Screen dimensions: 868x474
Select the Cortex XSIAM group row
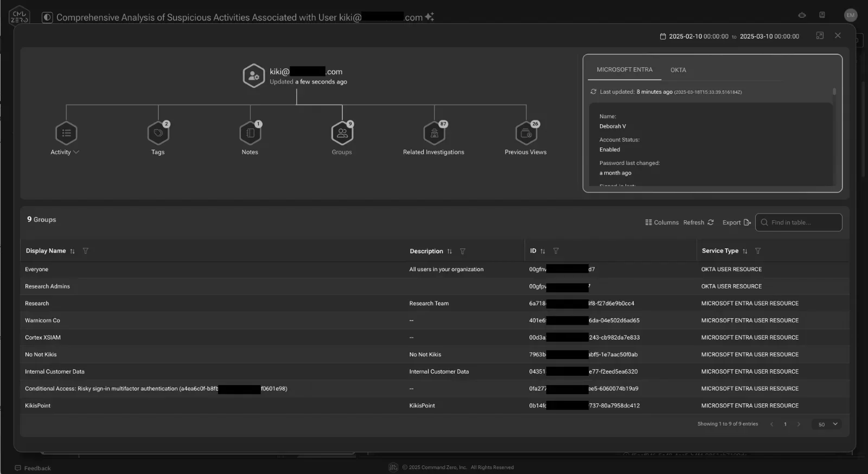pyautogui.click(x=435, y=337)
